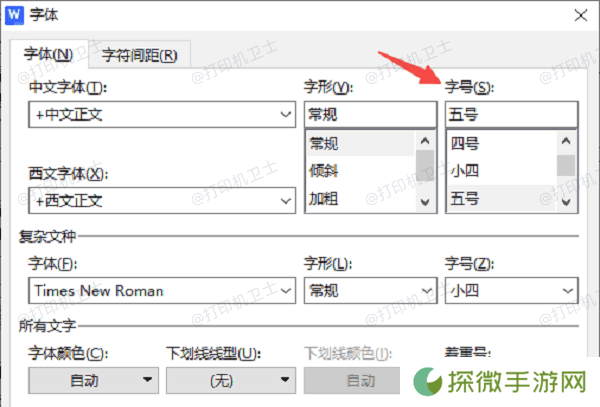Open the 字体颜色 dropdown showing 自动

[93, 381]
